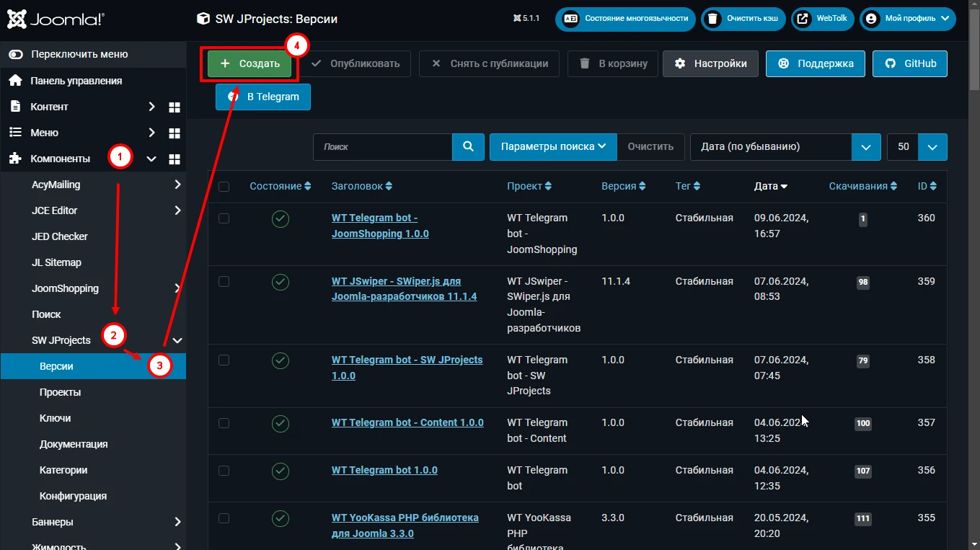Viewport: 980px width, 550px height.
Task: Click Очистить кэш in header
Action: pyautogui.click(x=743, y=19)
